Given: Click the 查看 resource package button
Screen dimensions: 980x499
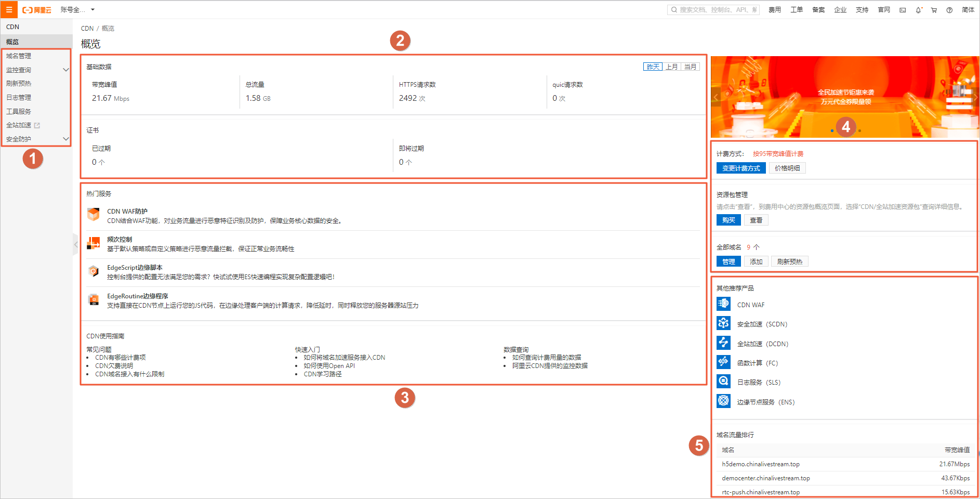Looking at the screenshot, I should point(756,220).
